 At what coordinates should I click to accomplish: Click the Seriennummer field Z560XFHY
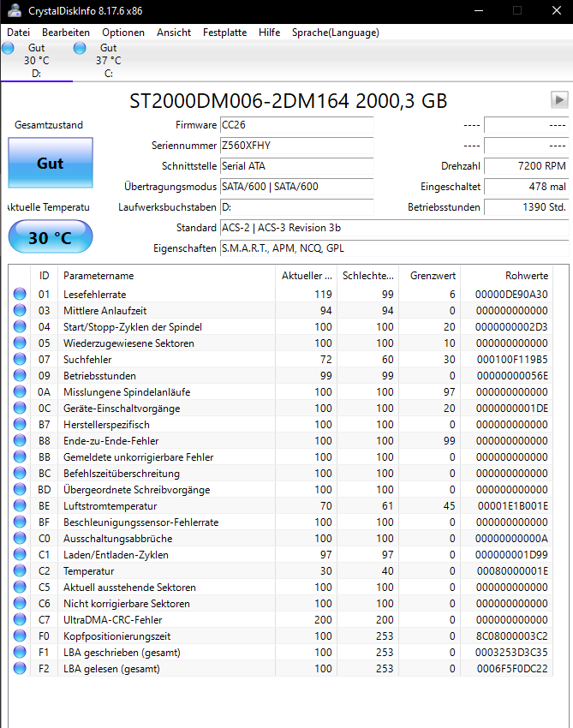point(296,146)
